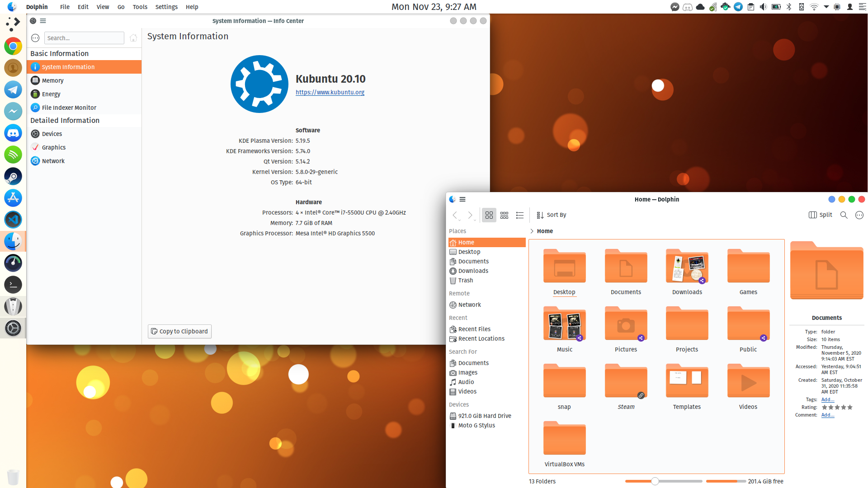Image resolution: width=868 pixels, height=488 pixels.
Task: Open Discord from the dock
Action: pyautogui.click(x=13, y=133)
